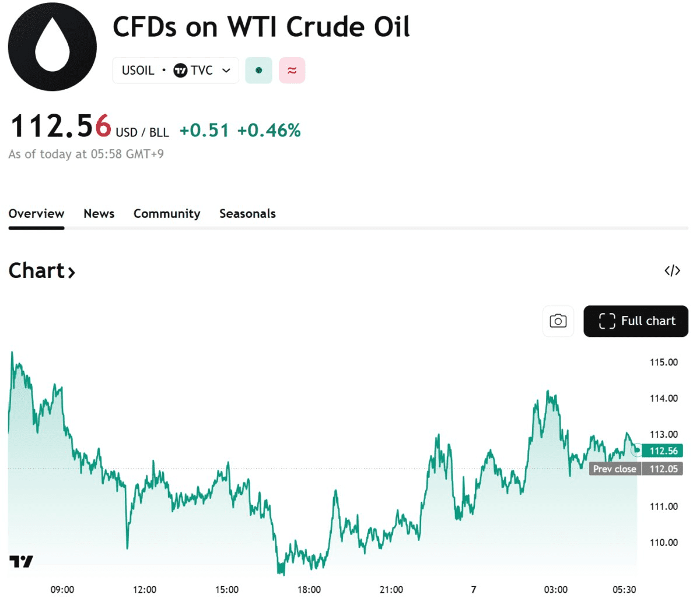Go to the Community tab

(x=167, y=213)
